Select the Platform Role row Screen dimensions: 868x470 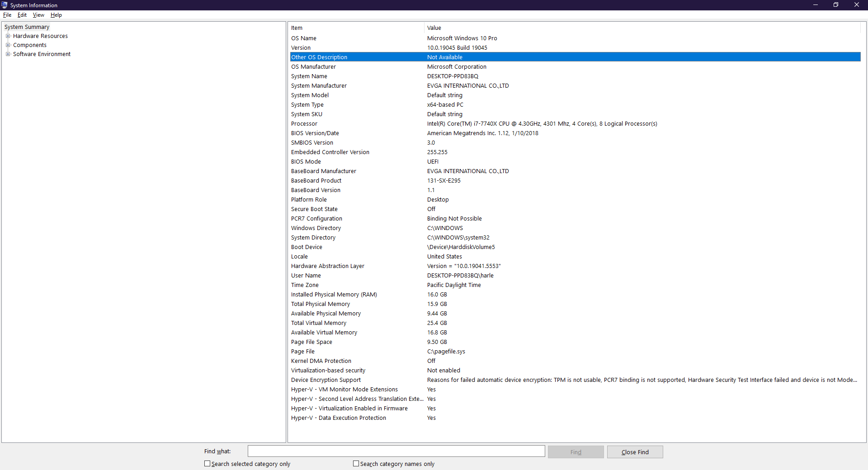tap(575, 200)
